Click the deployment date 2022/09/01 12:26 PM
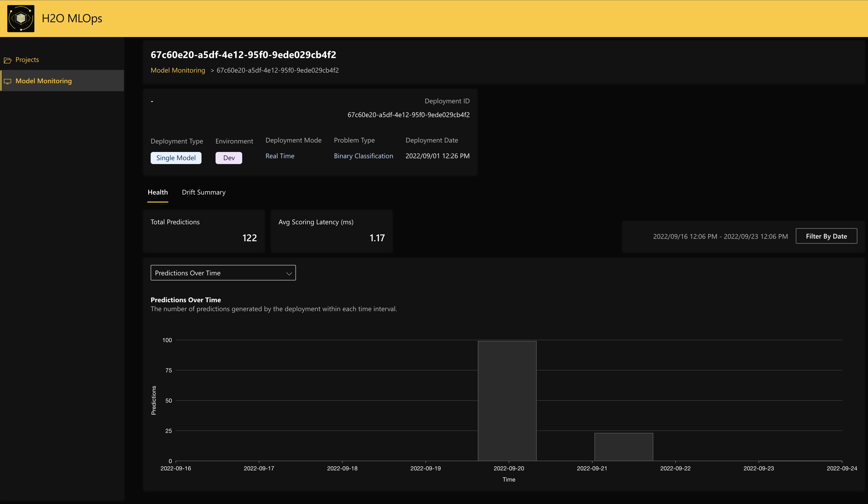The width and height of the screenshot is (868, 504). [x=437, y=156]
